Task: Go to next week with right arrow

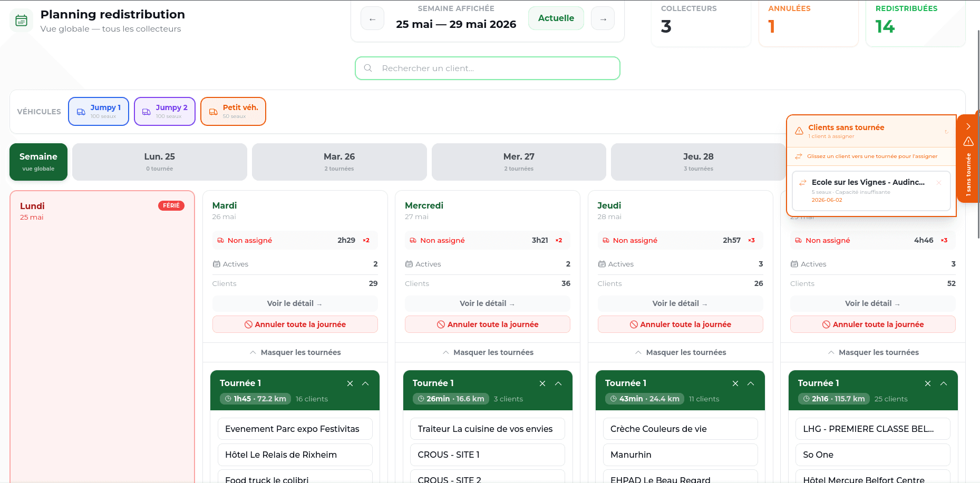Action: 603,19
